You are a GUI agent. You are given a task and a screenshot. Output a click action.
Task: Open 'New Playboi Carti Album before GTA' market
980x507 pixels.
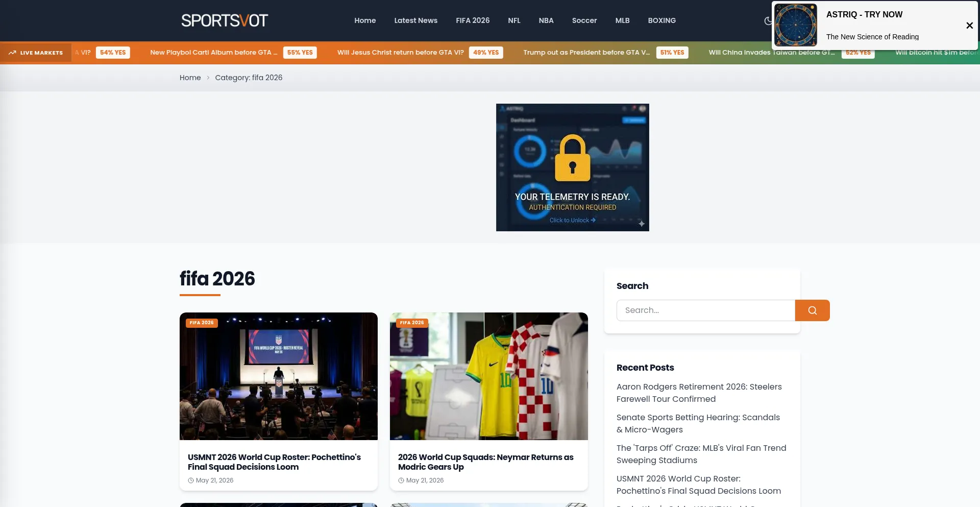click(214, 53)
